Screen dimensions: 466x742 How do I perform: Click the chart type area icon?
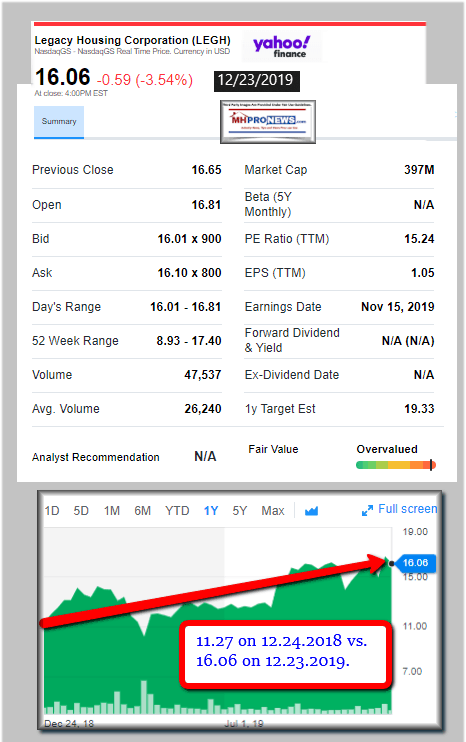click(311, 511)
